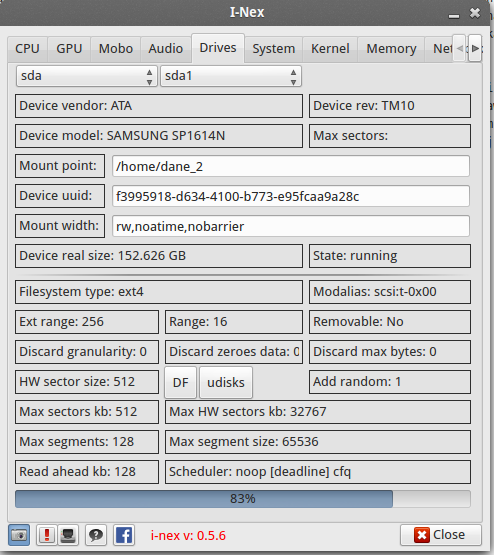The image size is (494, 555).
Task: Click 'Read ahead kb: 128' text
Action: (x=77, y=472)
